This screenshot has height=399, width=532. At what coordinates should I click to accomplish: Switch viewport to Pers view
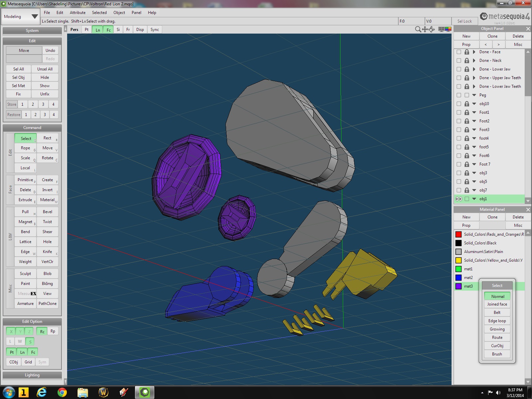click(74, 30)
